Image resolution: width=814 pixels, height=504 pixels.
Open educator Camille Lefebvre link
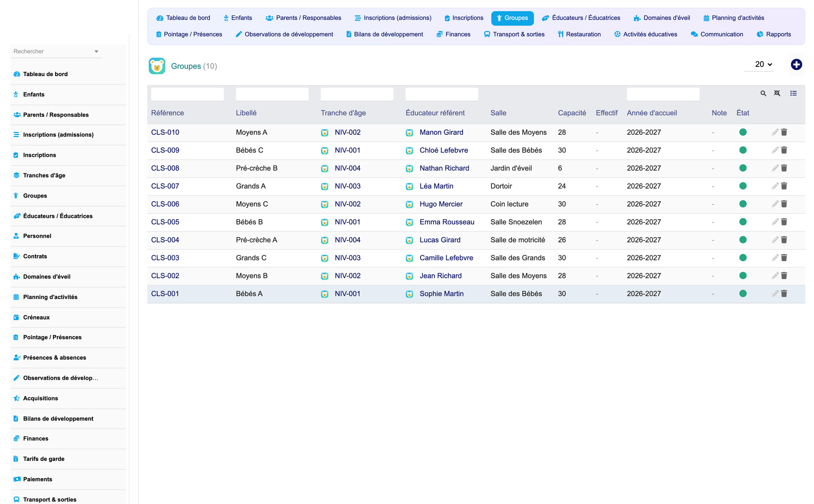pos(446,258)
